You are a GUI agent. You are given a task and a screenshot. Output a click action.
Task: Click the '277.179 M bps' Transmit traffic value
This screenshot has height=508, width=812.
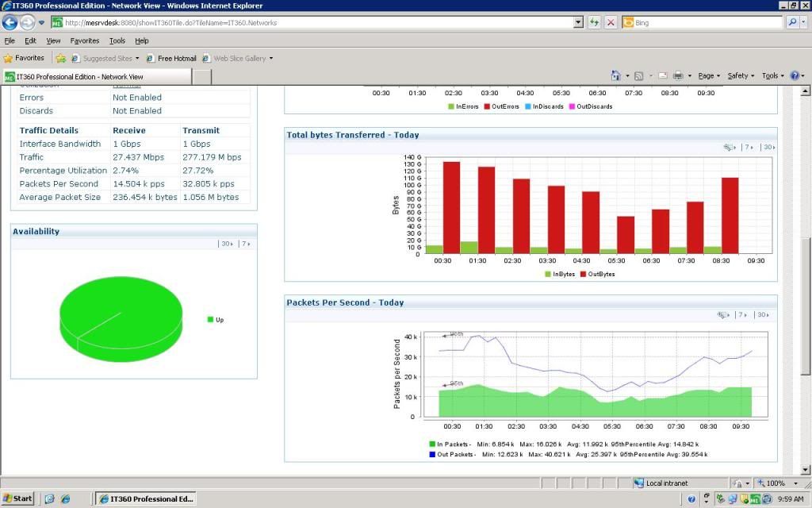point(212,157)
